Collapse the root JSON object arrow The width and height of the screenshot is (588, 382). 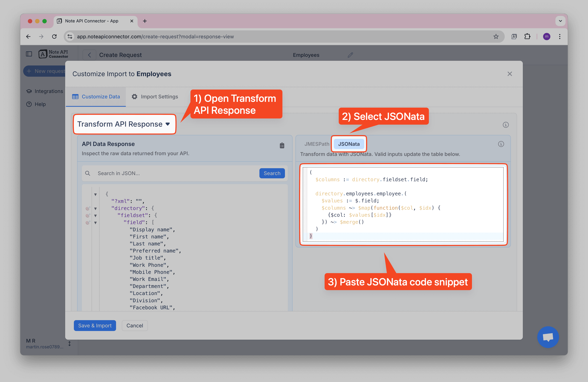(95, 194)
